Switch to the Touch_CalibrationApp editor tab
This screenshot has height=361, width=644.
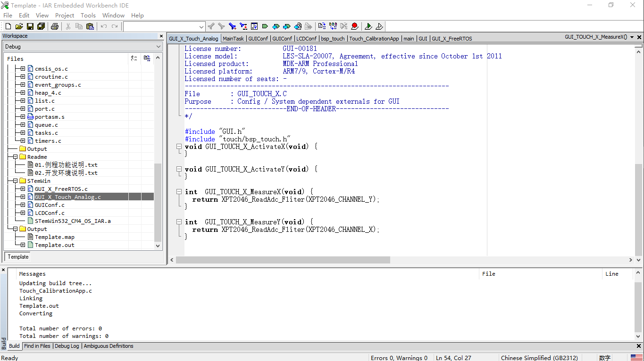(x=374, y=39)
